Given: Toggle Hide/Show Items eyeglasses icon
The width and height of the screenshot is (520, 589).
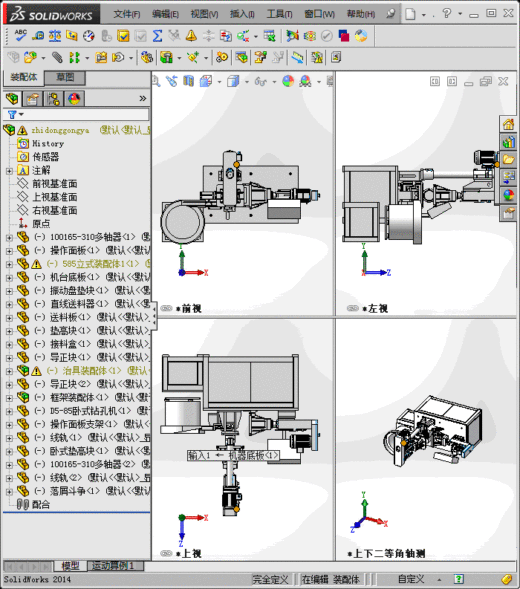Looking at the screenshot, I should (260, 81).
